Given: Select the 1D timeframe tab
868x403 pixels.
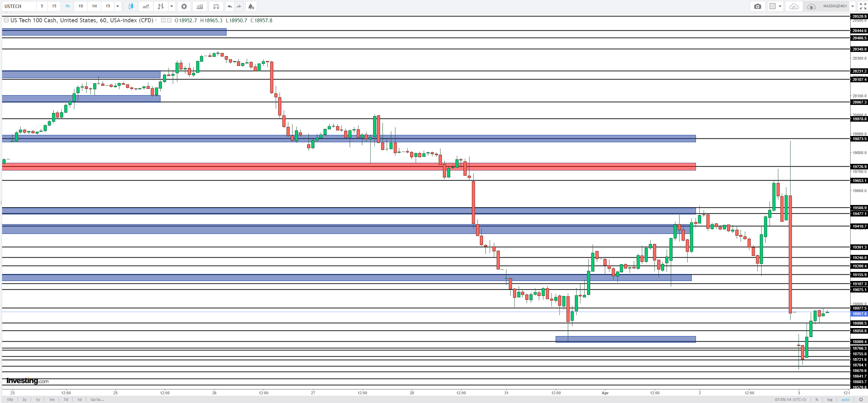Looking at the screenshot, I should coord(81,6).
